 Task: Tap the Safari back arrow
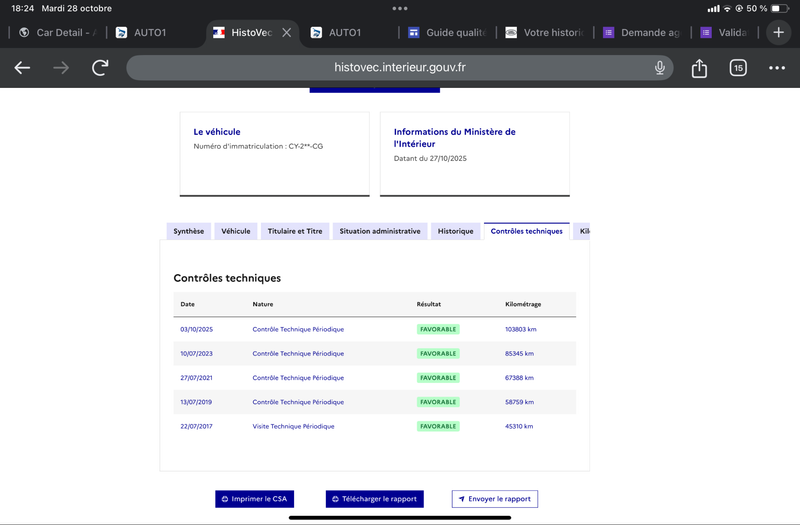(x=22, y=68)
